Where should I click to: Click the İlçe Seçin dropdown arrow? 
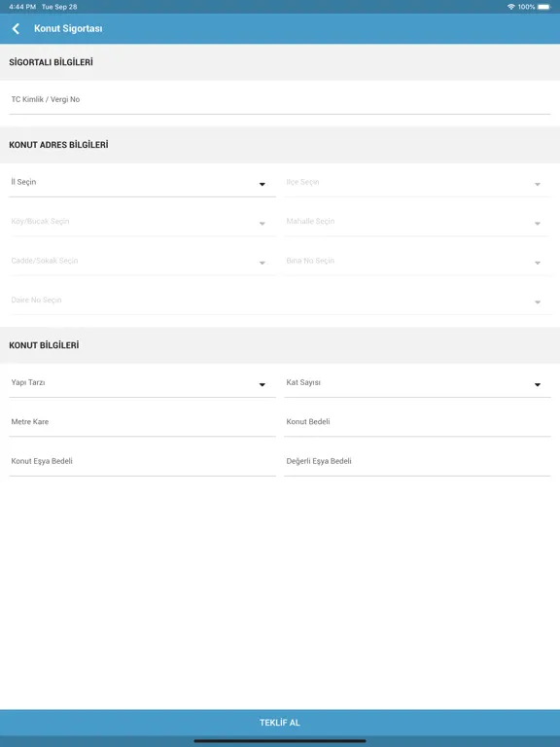point(537,185)
